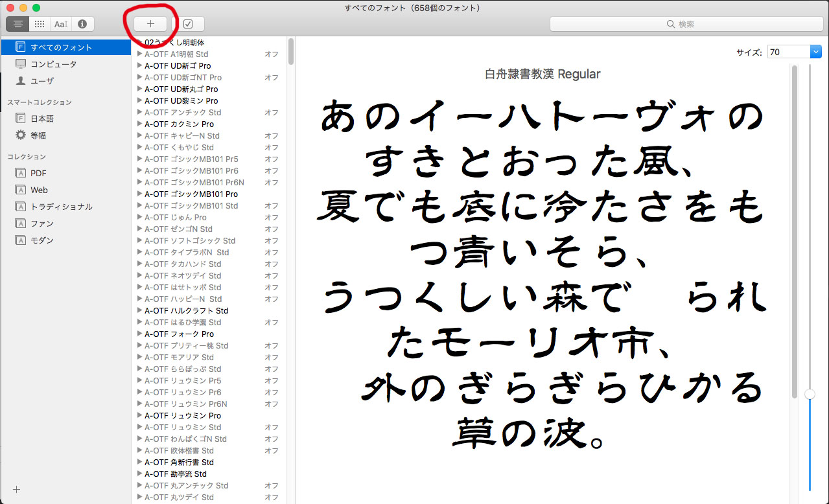
Task: Switch to custom text preview mode
Action: tap(61, 24)
